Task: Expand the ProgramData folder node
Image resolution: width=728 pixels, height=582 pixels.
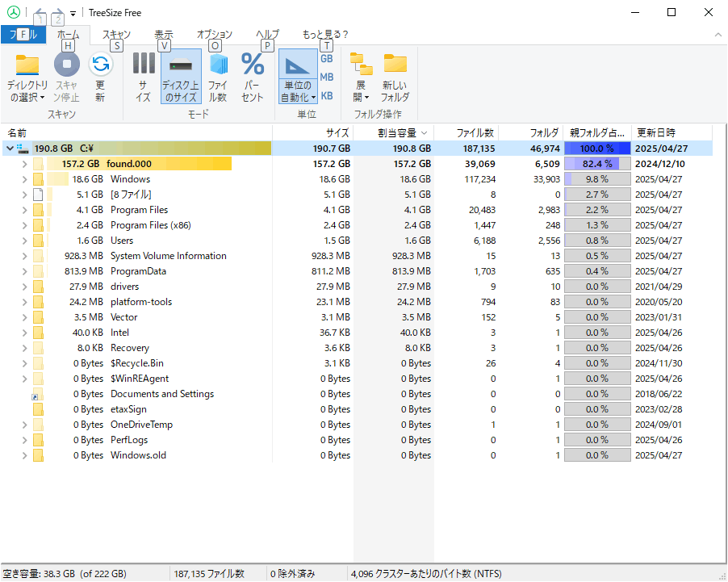Action: point(24,271)
